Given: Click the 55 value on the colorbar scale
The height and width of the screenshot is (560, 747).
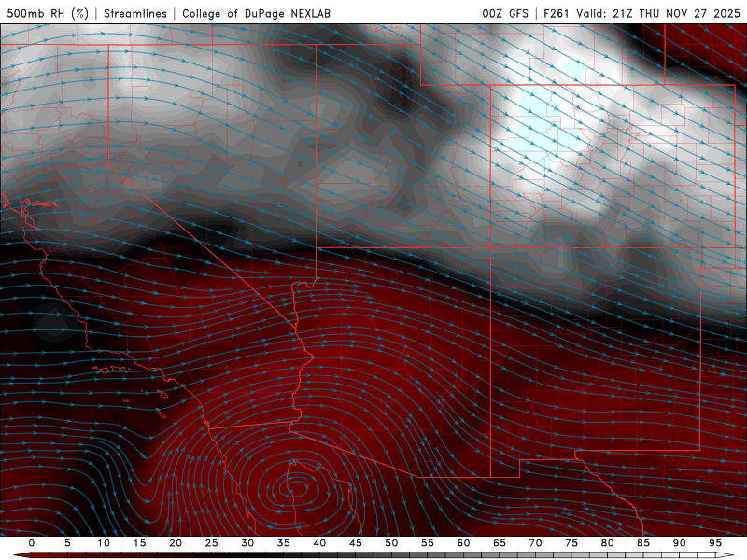Looking at the screenshot, I should (x=427, y=543).
